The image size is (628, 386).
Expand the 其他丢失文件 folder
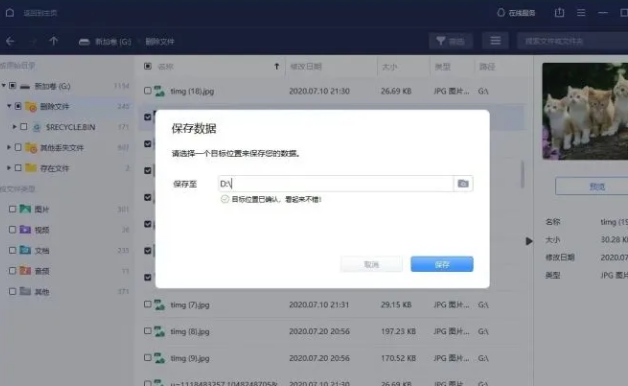coord(9,147)
